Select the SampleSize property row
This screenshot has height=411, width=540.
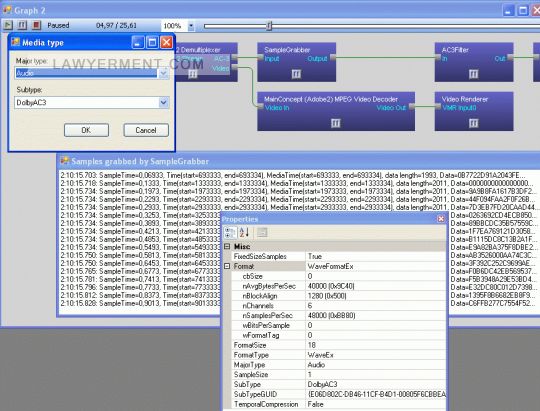coord(339,374)
